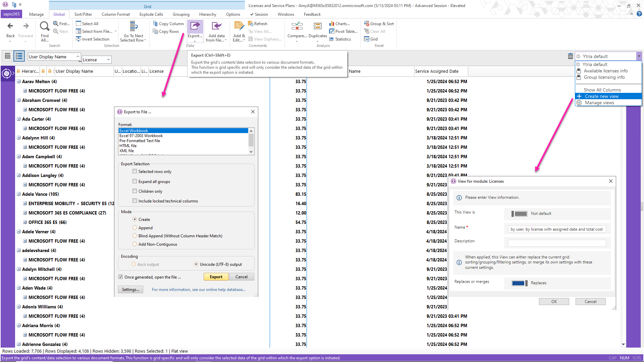Click the Export ribbon icon
Image resolution: width=644 pixels, height=362 pixels.
click(195, 26)
